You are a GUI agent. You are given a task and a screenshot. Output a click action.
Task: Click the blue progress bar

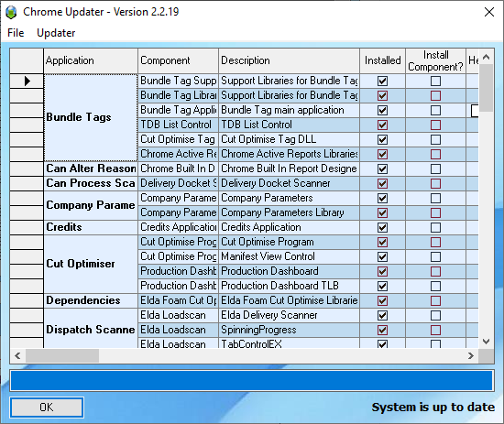point(252,381)
